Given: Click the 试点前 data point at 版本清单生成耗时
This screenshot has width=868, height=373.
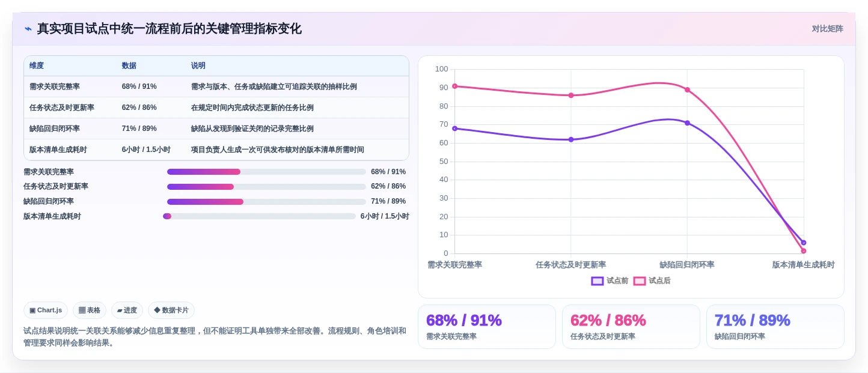Looking at the screenshot, I should [x=804, y=243].
